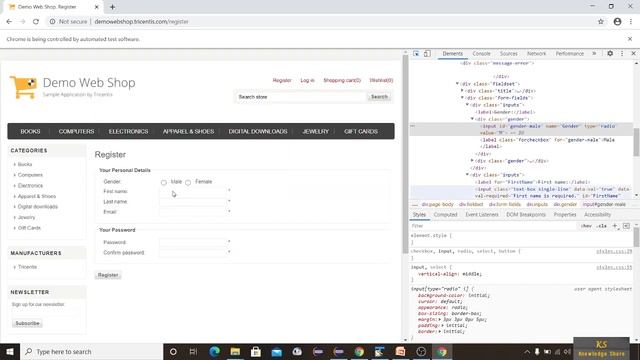Image resolution: width=640 pixels, height=360 pixels.
Task: Collapse the second div class inputs node
Action: 467,175
